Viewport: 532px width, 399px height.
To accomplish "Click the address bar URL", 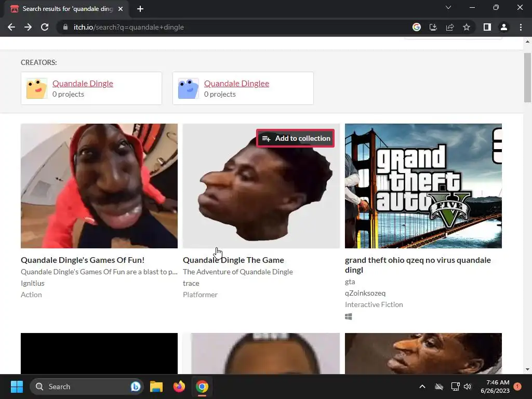I will pyautogui.click(x=129, y=27).
